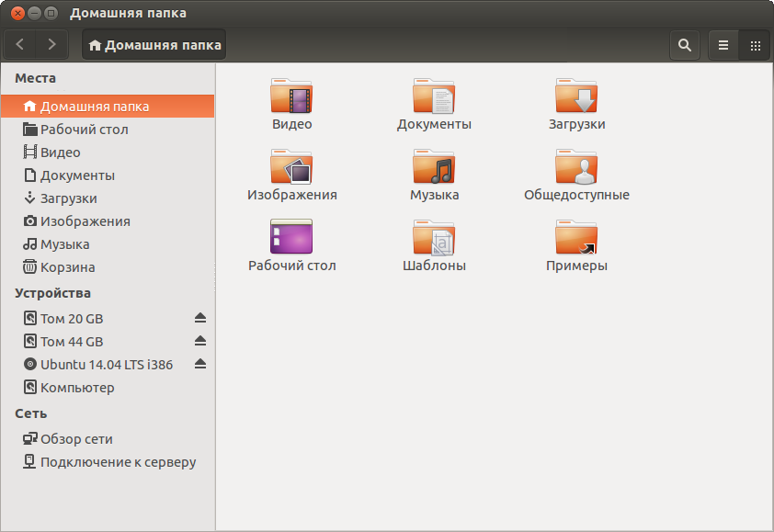Open Компьютер in the sidebar

pos(108,388)
